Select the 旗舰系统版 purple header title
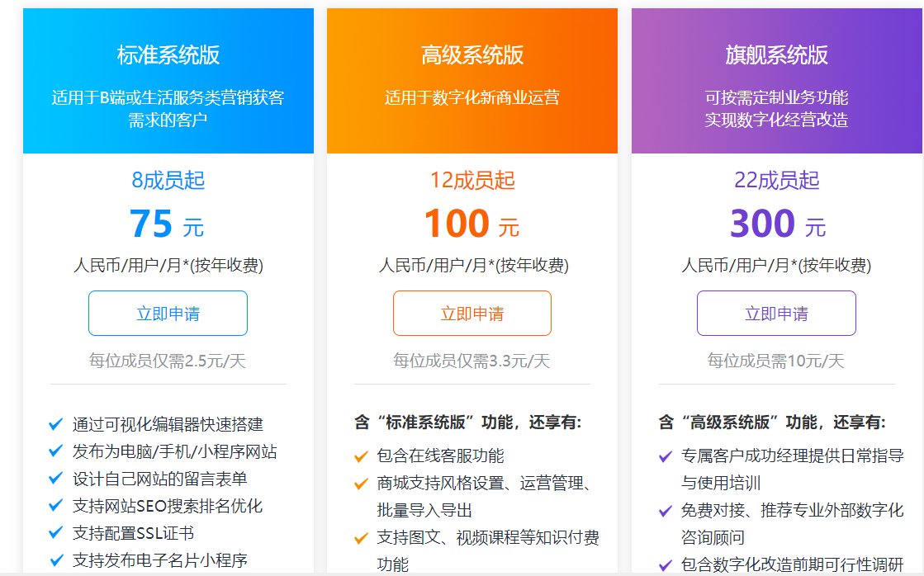The image size is (924, 576). 776,55
